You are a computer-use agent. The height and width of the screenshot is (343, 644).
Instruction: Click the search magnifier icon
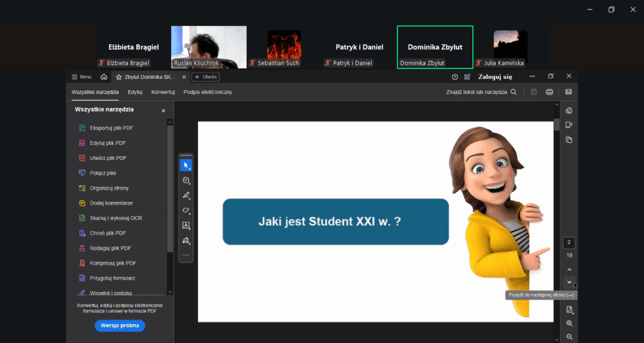pyautogui.click(x=513, y=92)
